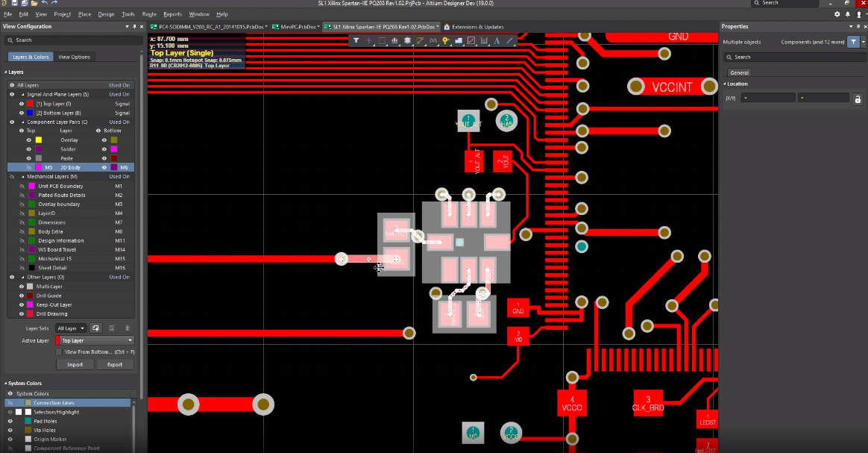Select the trace length tuning tool

(x=433, y=40)
